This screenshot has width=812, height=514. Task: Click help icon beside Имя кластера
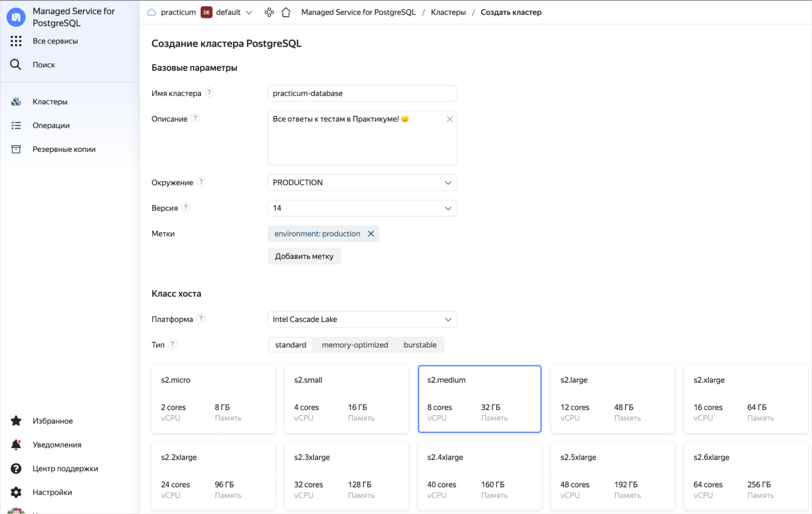pyautogui.click(x=209, y=92)
